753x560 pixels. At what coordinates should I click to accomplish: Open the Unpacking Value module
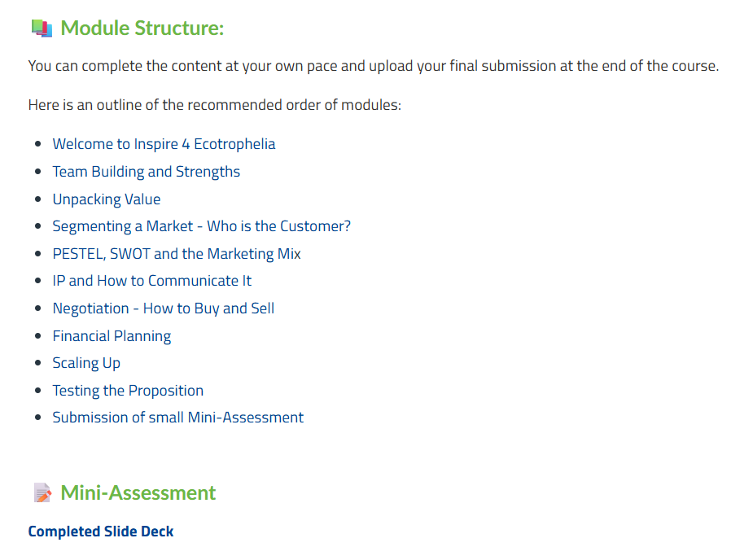pos(107,199)
